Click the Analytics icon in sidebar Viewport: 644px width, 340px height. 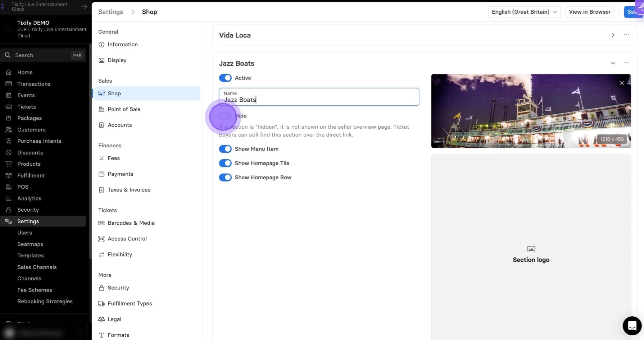pyautogui.click(x=9, y=198)
